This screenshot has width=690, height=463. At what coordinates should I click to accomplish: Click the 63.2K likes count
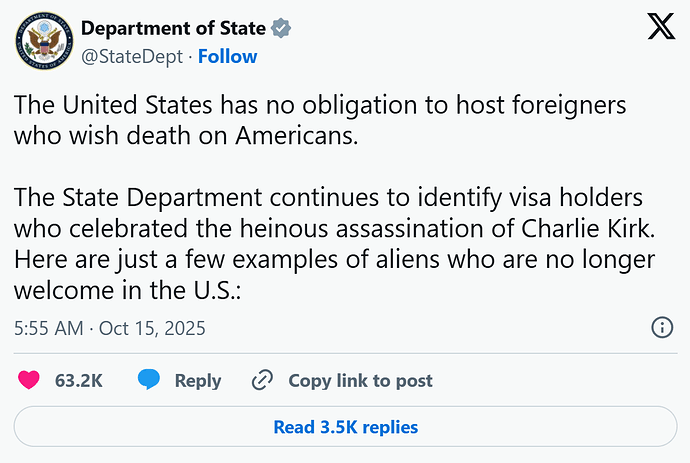[x=78, y=380]
